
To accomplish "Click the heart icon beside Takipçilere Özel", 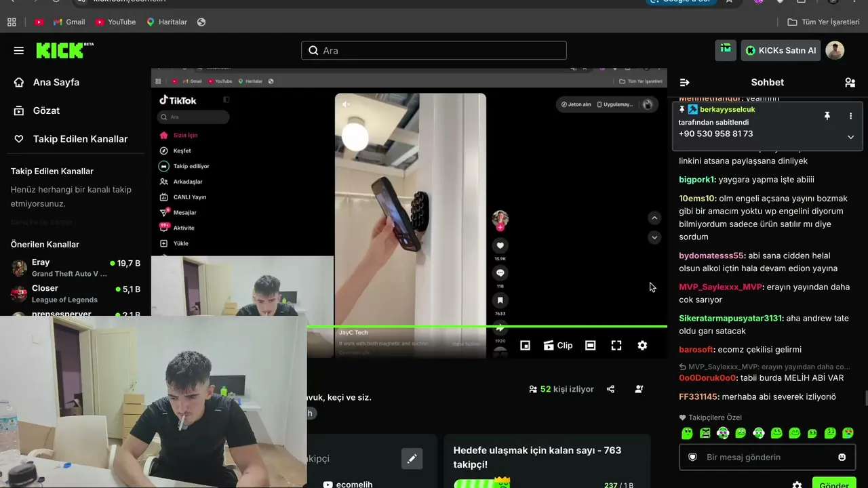I will [x=683, y=418].
